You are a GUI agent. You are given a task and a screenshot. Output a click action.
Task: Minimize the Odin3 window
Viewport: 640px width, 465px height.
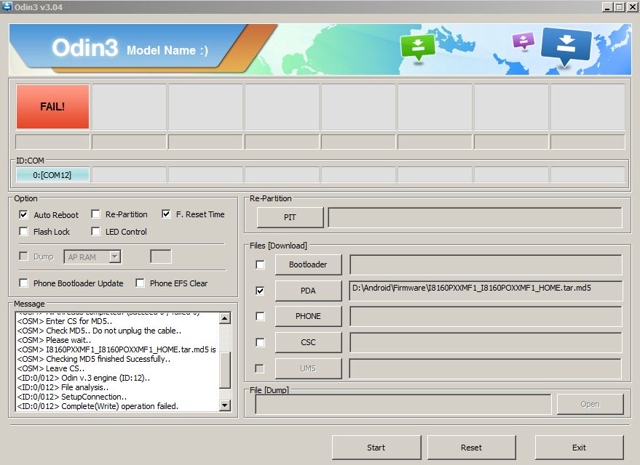(608, 7)
